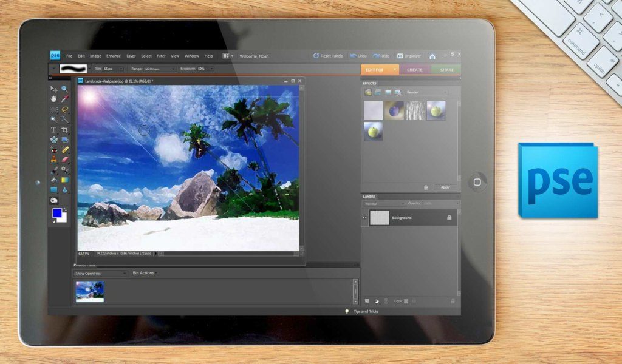The width and height of the screenshot is (622, 364).
Task: Select the Paint Bucket tool
Action: [53, 180]
